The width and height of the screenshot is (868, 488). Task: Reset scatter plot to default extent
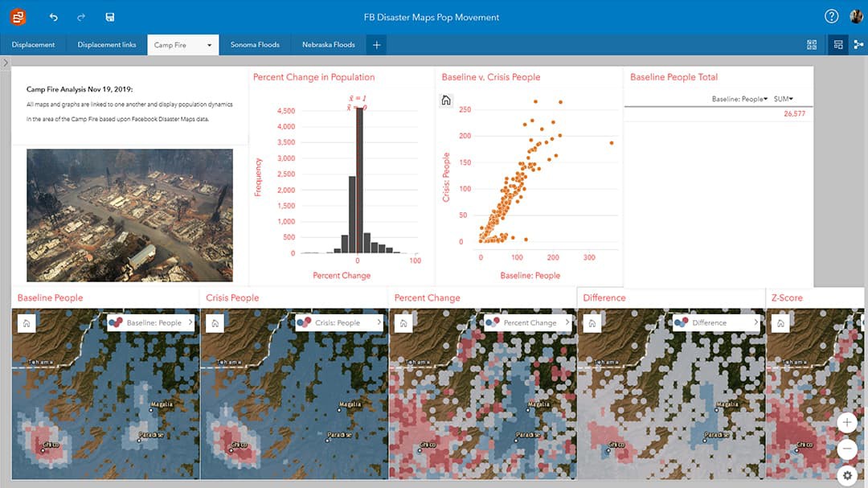pos(445,100)
